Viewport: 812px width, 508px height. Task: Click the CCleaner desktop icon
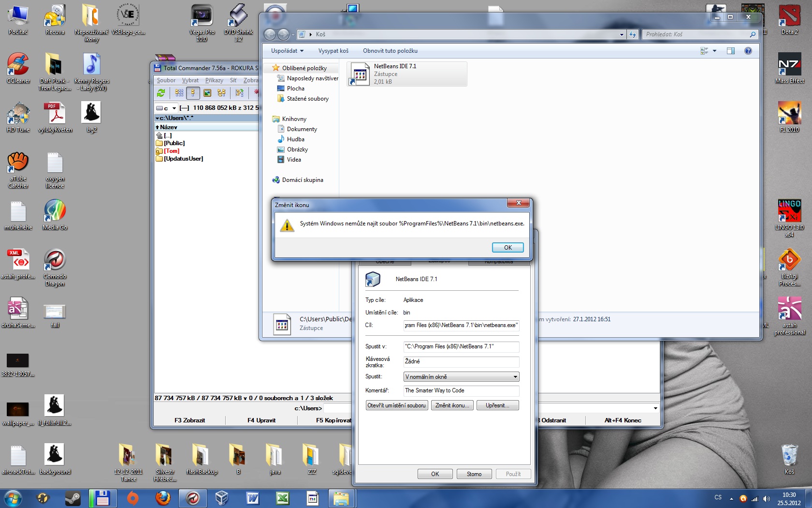coord(18,69)
